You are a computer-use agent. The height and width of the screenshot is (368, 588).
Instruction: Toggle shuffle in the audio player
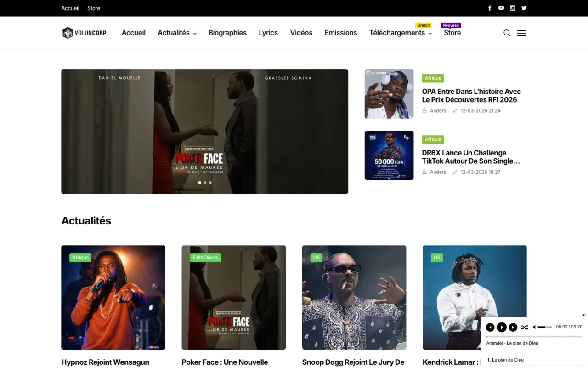(x=525, y=327)
